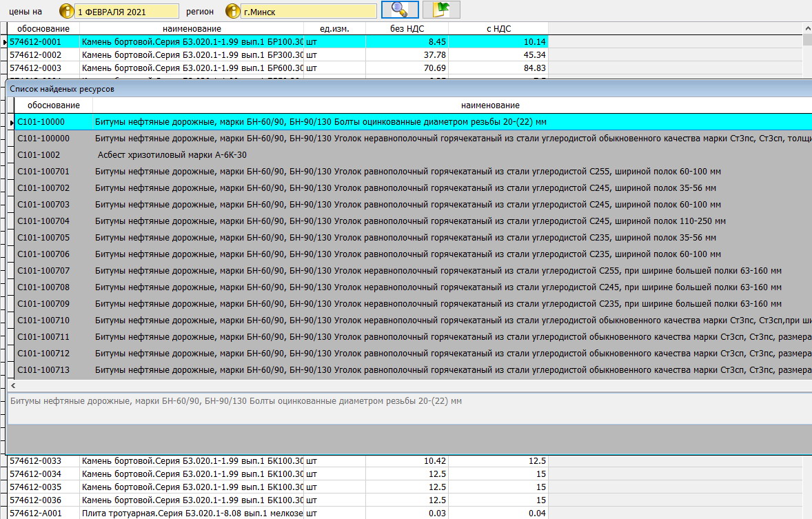This screenshot has height=519, width=812.
Task: Select price row 574612-0003
Action: pyautogui.click(x=278, y=68)
